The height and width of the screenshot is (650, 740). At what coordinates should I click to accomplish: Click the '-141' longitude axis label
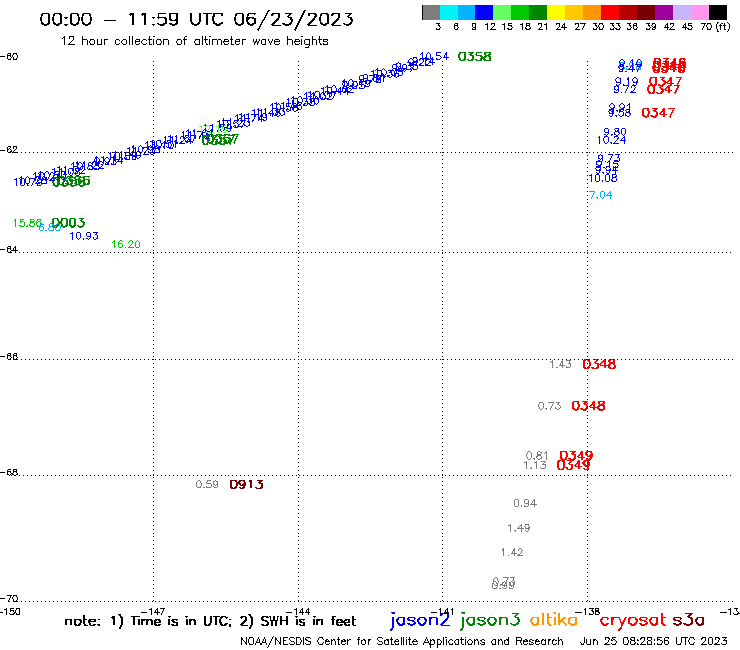pos(442,612)
